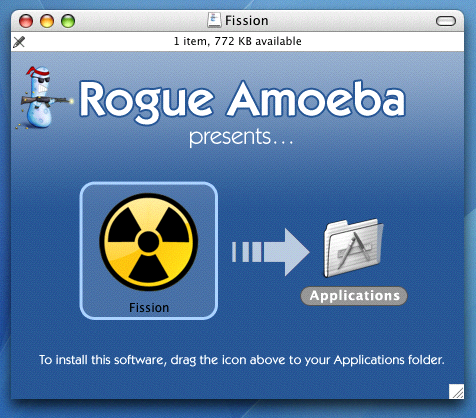Screen dimensions: 476x418
Task: Click the Fission disk proxy icon in title bar
Action: point(214,20)
